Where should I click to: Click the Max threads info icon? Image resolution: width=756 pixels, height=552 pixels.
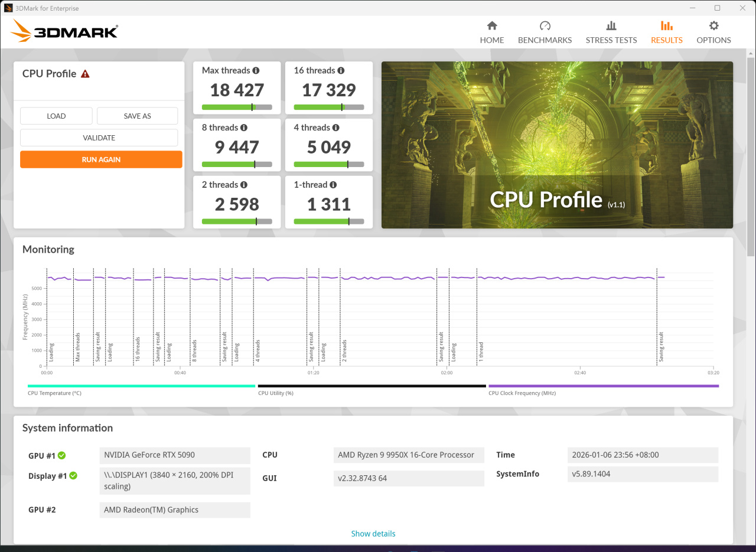256,70
